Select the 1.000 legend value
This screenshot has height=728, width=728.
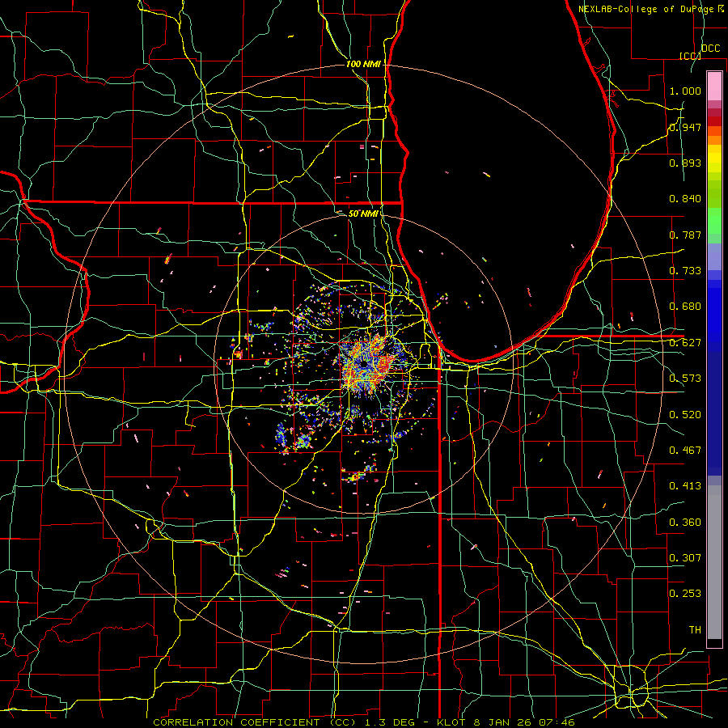pyautogui.click(x=685, y=91)
